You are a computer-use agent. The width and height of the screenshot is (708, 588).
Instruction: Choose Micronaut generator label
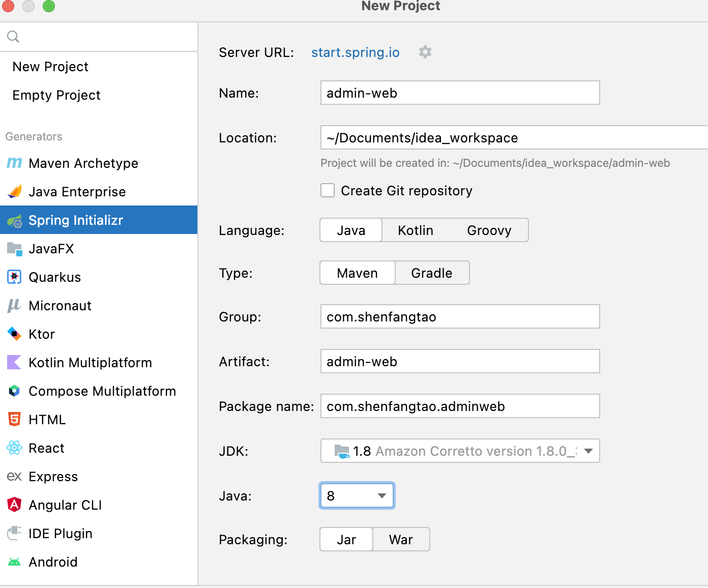click(x=60, y=306)
